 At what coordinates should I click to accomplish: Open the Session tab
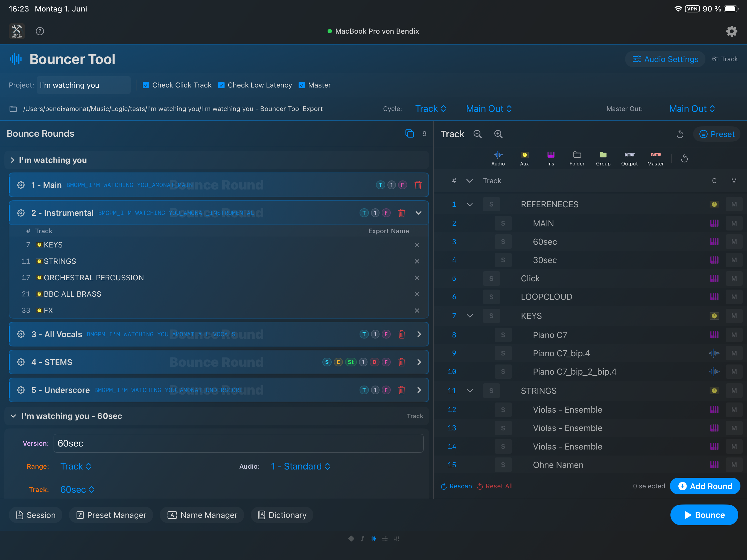click(36, 515)
